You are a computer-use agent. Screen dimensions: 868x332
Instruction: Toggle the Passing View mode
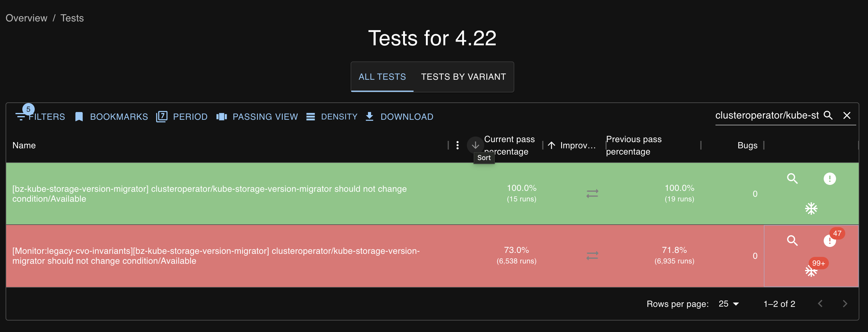tap(257, 117)
